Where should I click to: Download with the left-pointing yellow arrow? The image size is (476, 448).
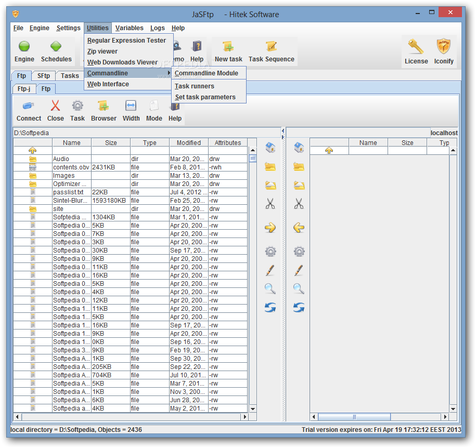point(299,228)
